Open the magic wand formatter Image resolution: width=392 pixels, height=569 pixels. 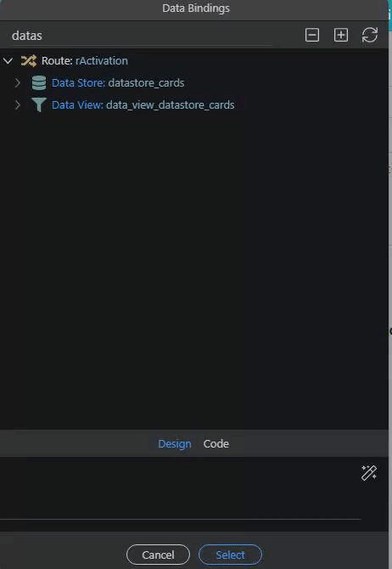(x=369, y=473)
